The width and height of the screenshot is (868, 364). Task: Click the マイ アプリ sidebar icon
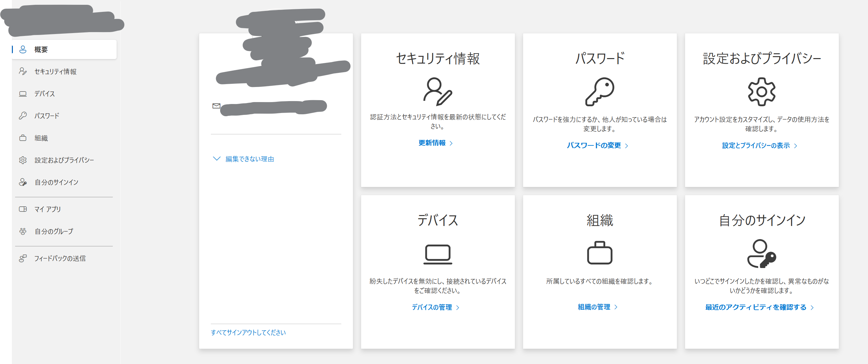coord(22,209)
